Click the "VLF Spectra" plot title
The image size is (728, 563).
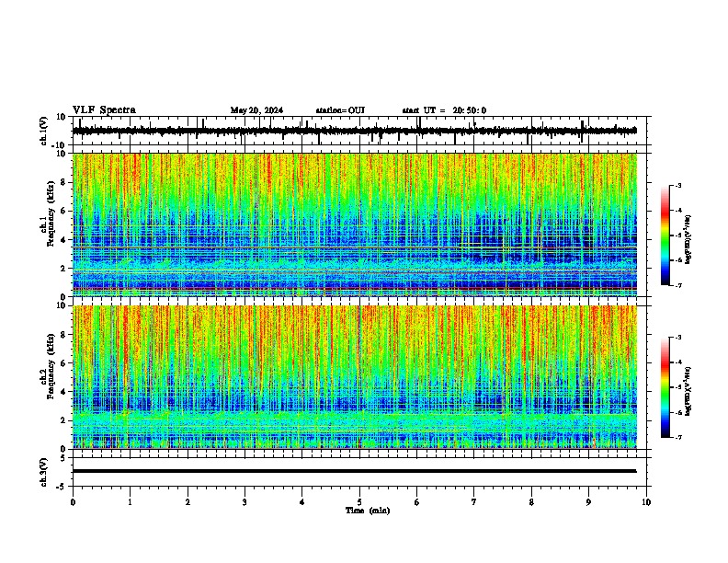pos(104,110)
